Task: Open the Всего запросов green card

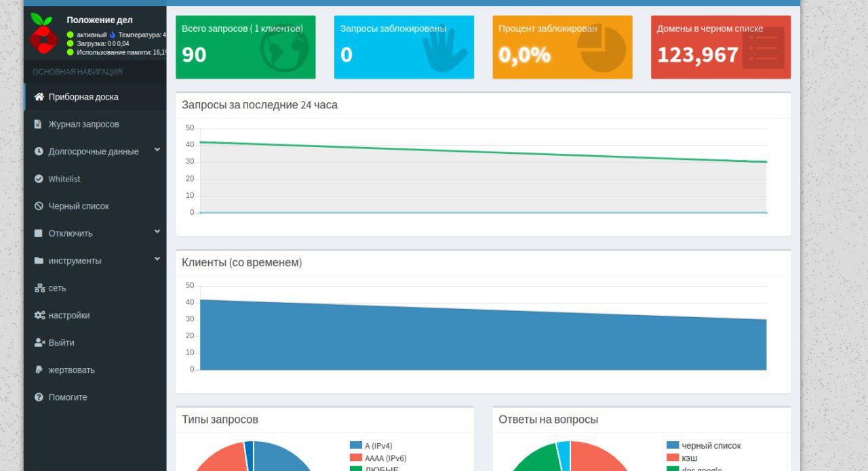Action: point(245,47)
